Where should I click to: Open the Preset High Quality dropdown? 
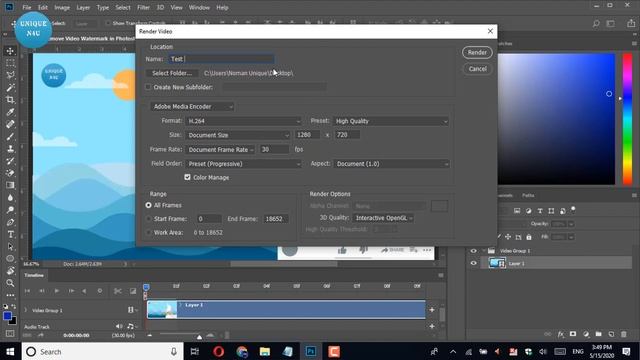tap(391, 121)
